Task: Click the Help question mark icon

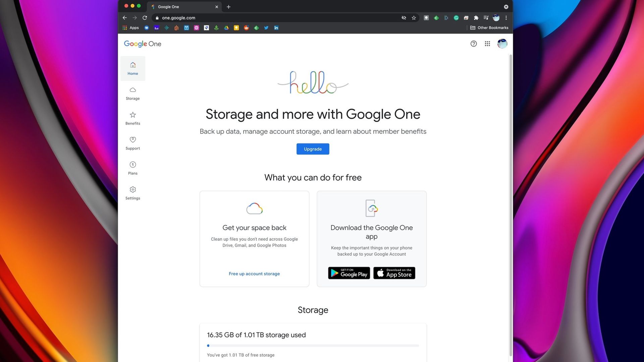Action: [x=473, y=44]
